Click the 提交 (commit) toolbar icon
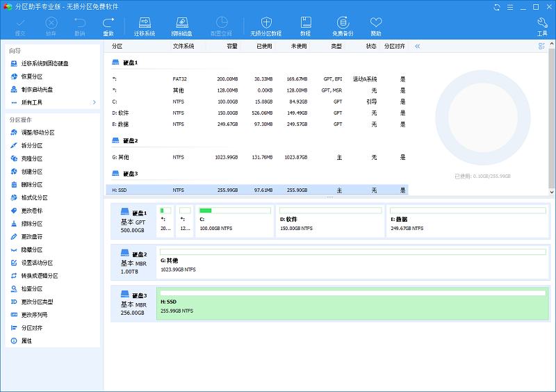556x392 pixels. tap(20, 26)
